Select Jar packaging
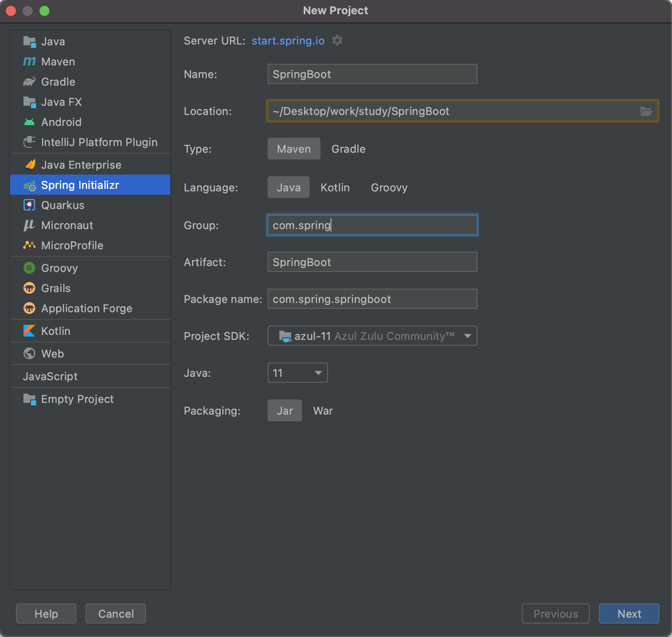 [x=285, y=410]
